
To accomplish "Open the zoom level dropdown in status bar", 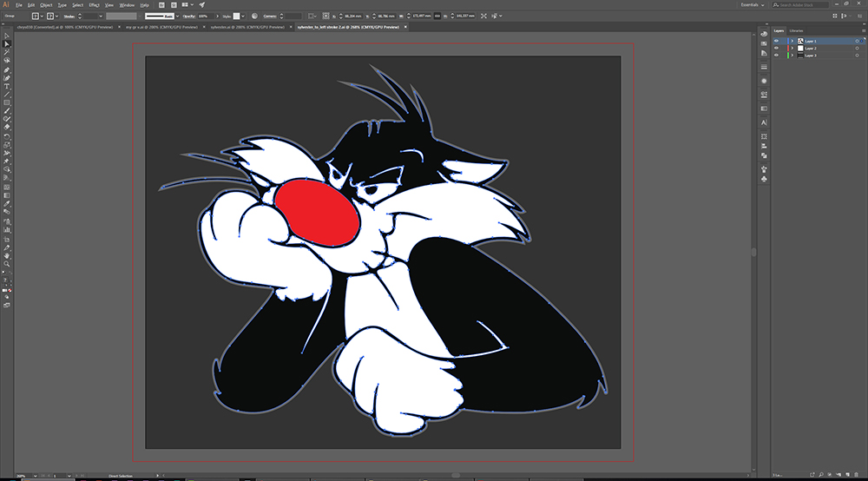I will point(35,476).
